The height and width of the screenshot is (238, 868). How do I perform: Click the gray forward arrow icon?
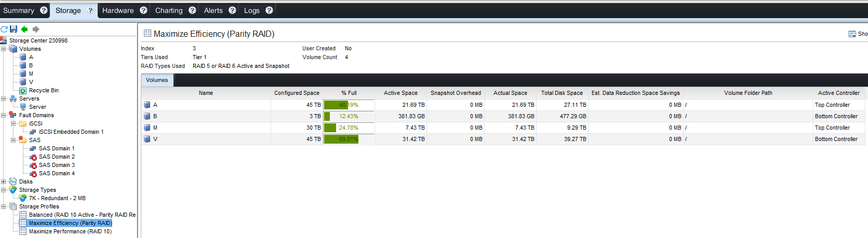pyautogui.click(x=36, y=30)
